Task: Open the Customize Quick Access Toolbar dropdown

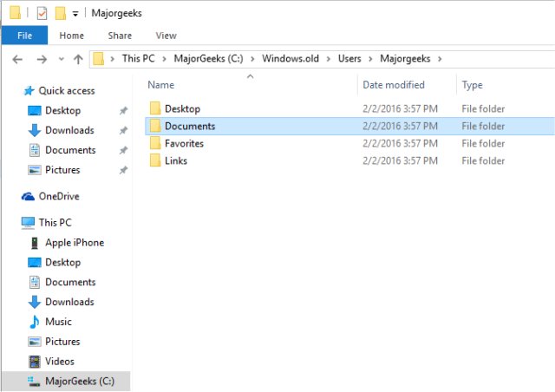Action: pos(75,14)
